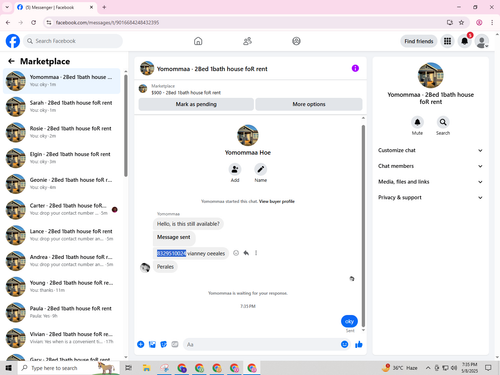Image resolution: width=500 pixels, height=375 pixels.
Task: Expand Media, files and links section
Action: [430, 182]
